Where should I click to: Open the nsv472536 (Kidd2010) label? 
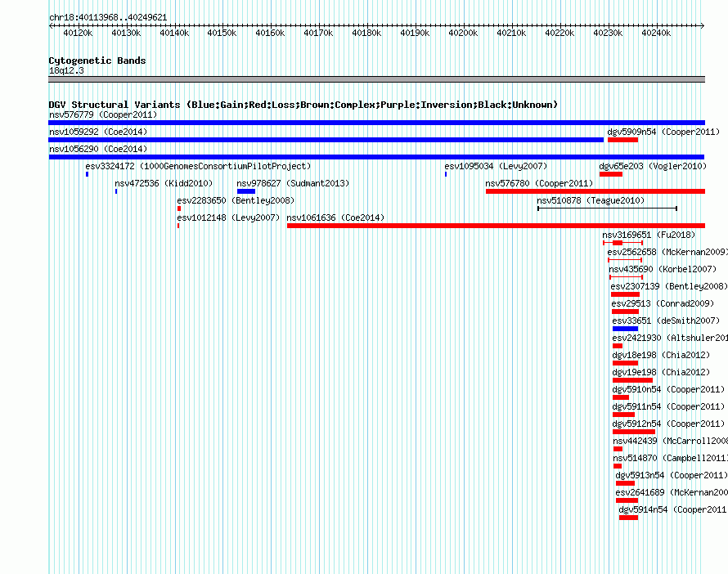[164, 183]
